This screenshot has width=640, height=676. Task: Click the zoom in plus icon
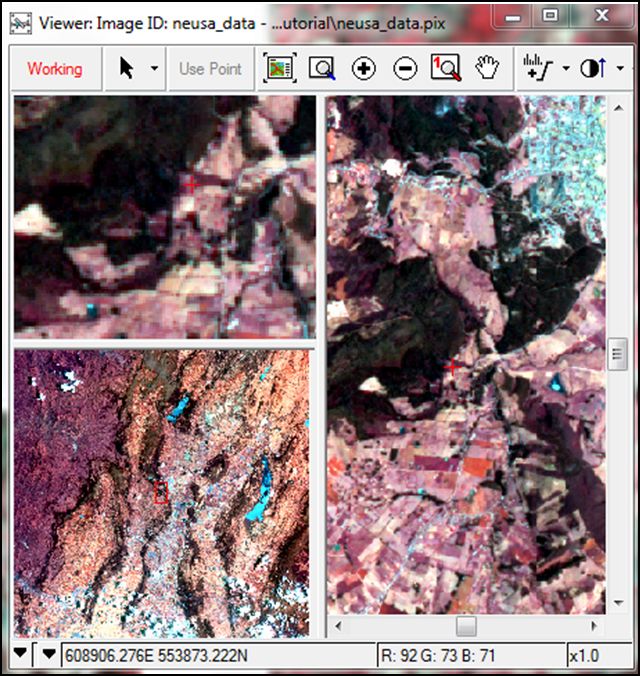364,69
